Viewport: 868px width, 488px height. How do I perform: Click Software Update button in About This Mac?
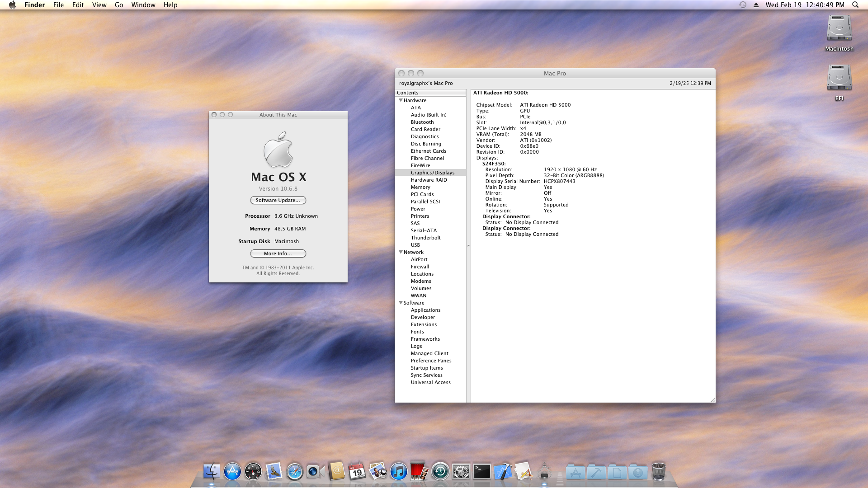click(278, 200)
